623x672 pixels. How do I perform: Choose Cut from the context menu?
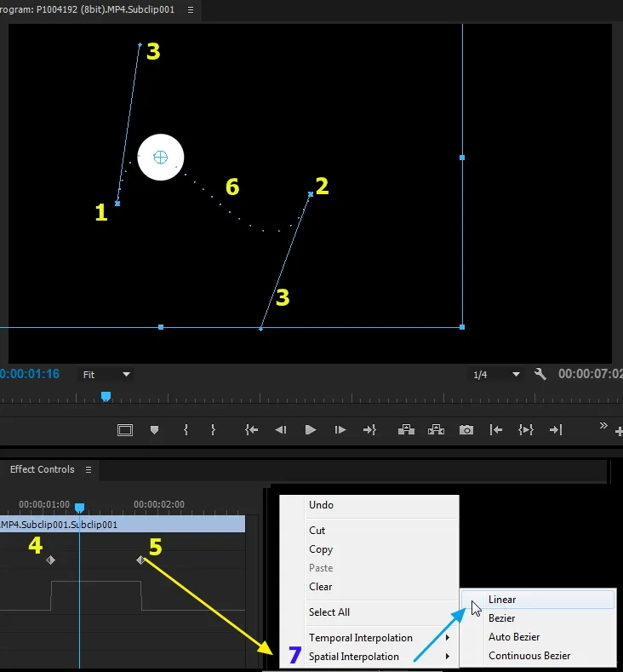pos(369,530)
